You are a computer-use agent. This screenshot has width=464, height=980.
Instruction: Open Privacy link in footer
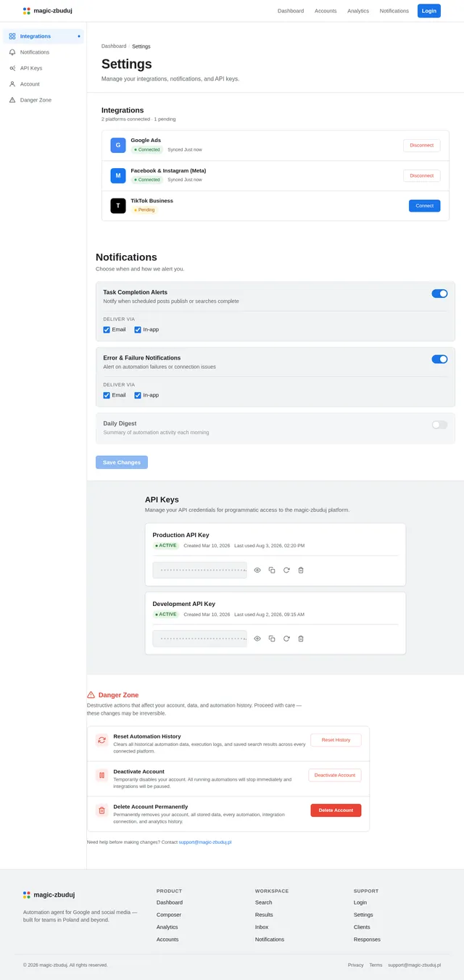click(355, 965)
